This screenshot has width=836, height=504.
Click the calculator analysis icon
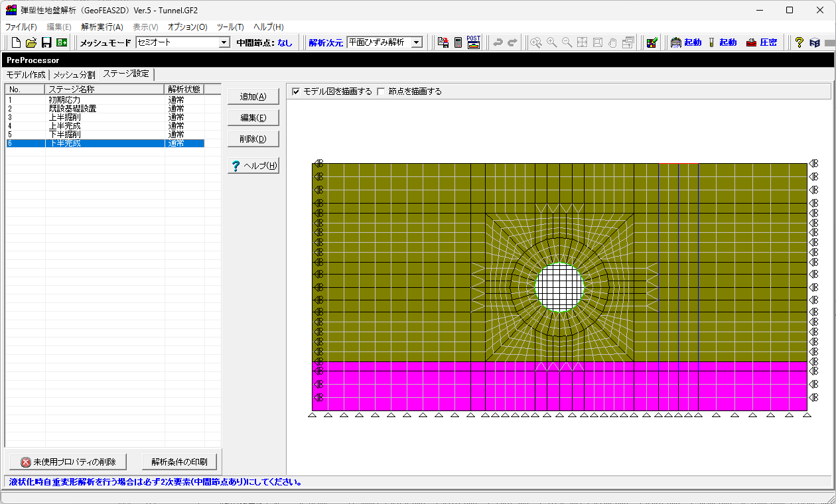click(458, 42)
